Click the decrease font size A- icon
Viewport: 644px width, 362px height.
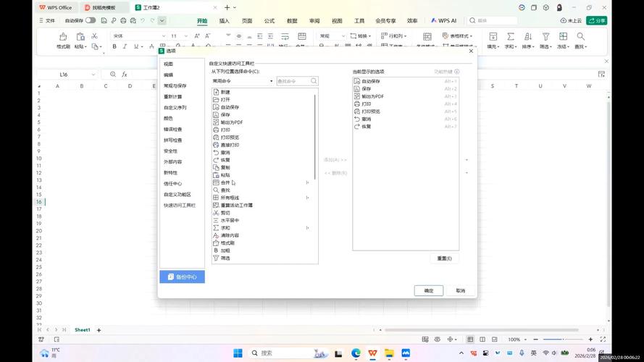pos(208,36)
